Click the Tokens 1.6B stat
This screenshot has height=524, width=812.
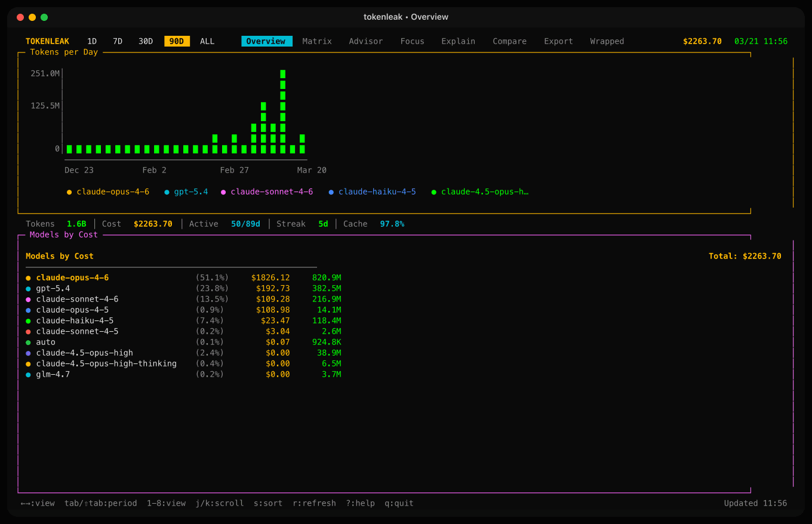pos(56,224)
